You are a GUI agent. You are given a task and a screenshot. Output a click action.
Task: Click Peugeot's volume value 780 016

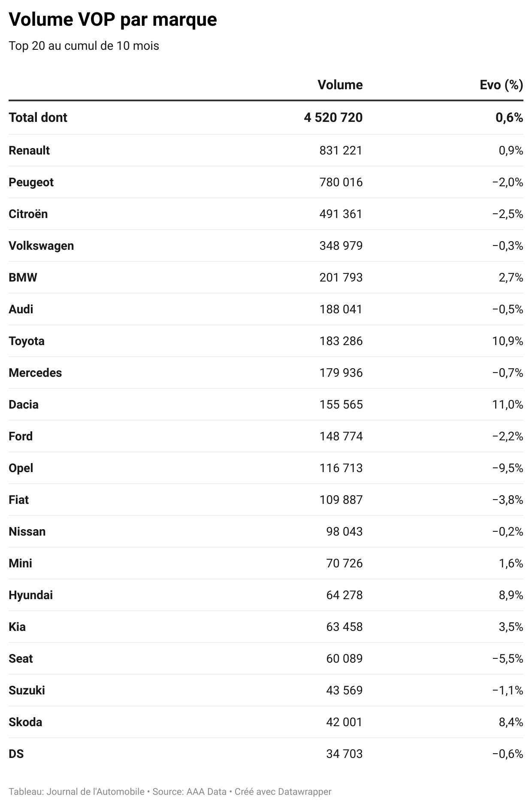click(x=341, y=182)
